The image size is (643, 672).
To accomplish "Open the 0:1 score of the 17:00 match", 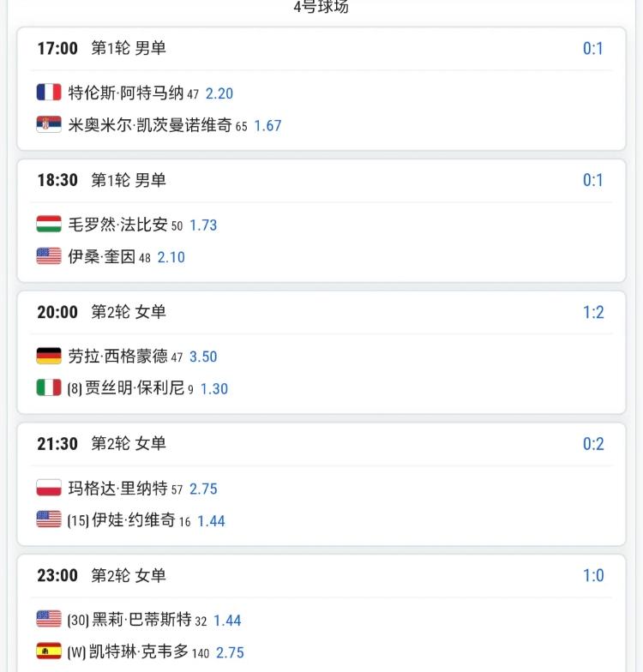I will point(593,48).
